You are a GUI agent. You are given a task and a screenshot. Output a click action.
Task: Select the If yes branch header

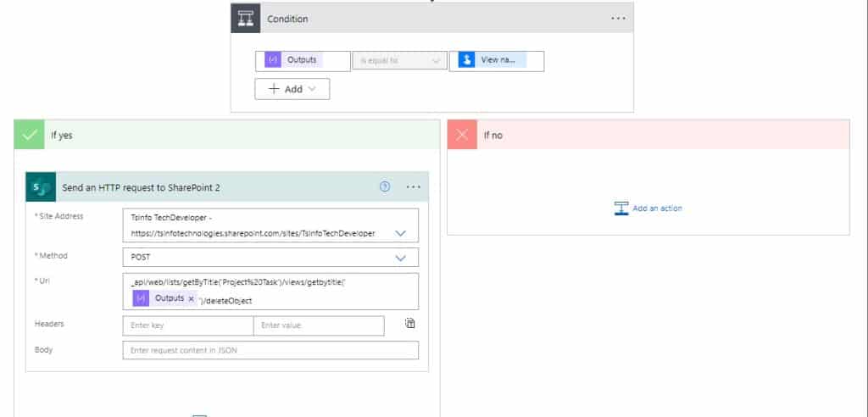(x=227, y=135)
